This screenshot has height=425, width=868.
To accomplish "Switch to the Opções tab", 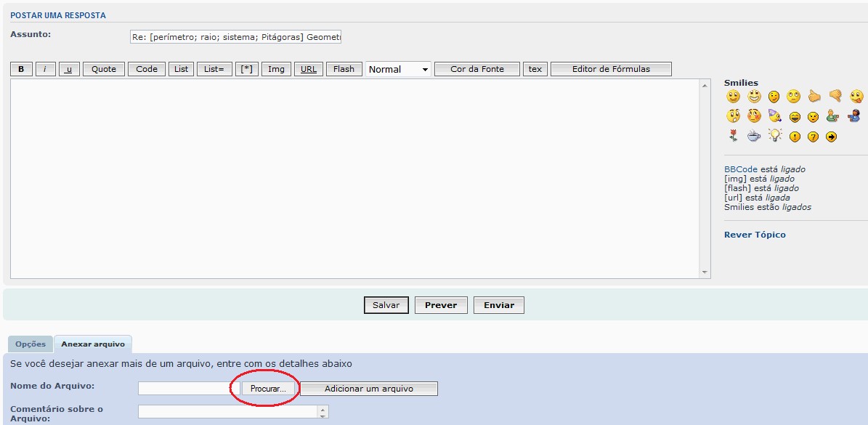I will click(x=31, y=344).
